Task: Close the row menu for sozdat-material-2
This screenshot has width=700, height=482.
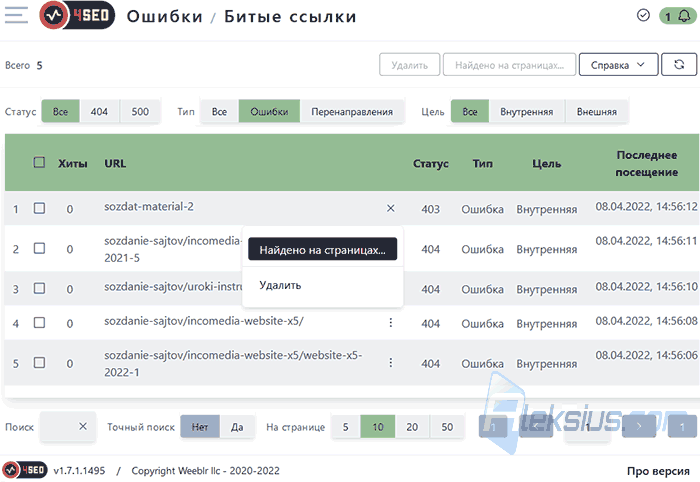Action: (391, 208)
